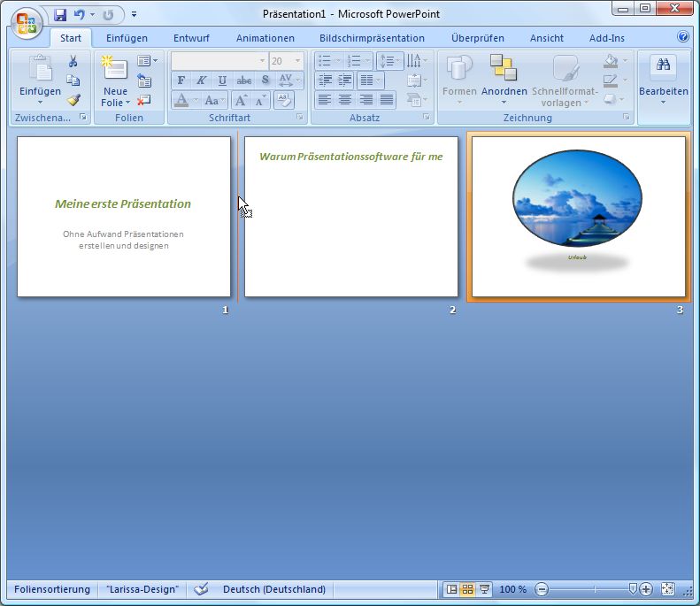Open the Ansicht tab

tap(546, 38)
